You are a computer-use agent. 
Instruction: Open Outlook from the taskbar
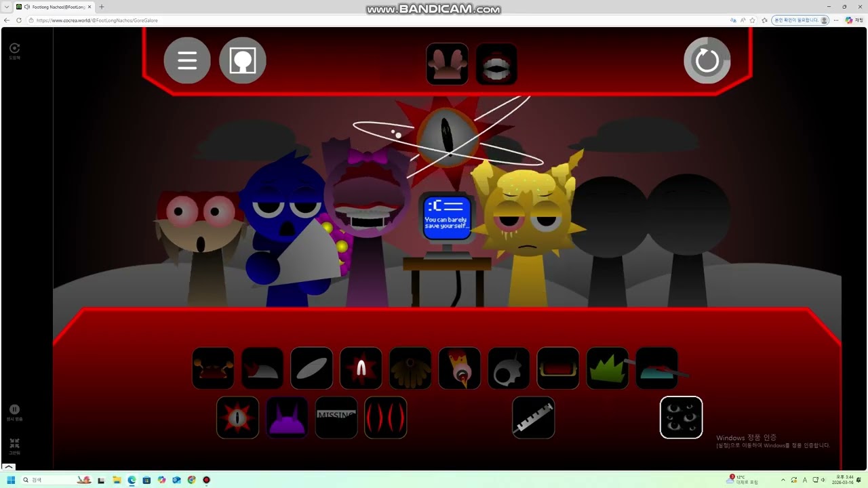pos(177,480)
